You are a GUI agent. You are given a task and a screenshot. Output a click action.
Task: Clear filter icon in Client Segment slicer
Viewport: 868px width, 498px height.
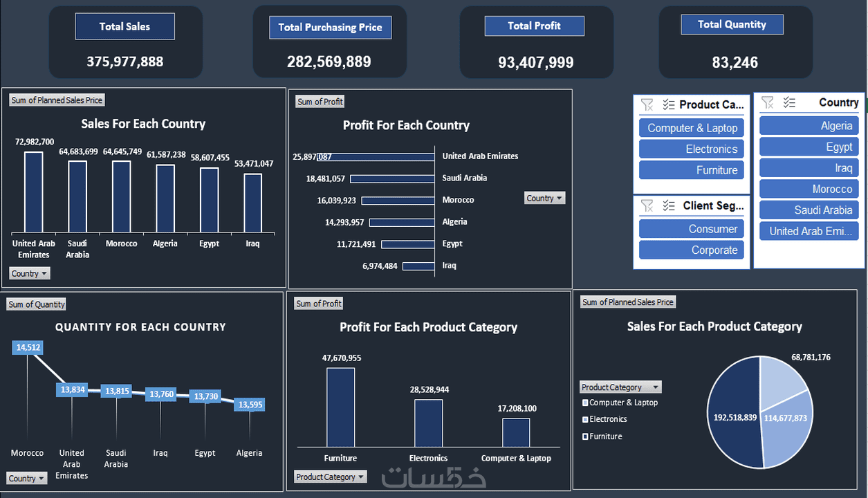[647, 205]
